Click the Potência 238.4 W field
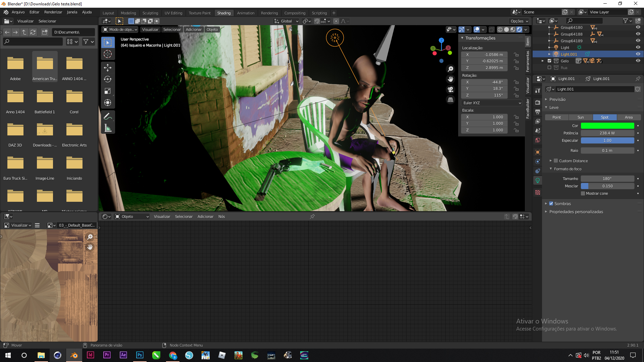Viewport: 644px width, 362px height. [607, 133]
